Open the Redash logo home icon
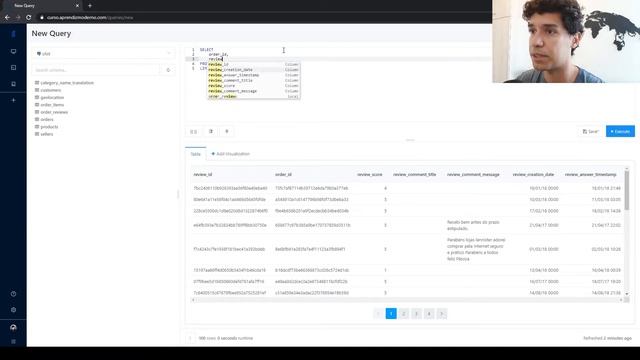This screenshot has height=360, width=640. coord(13,34)
